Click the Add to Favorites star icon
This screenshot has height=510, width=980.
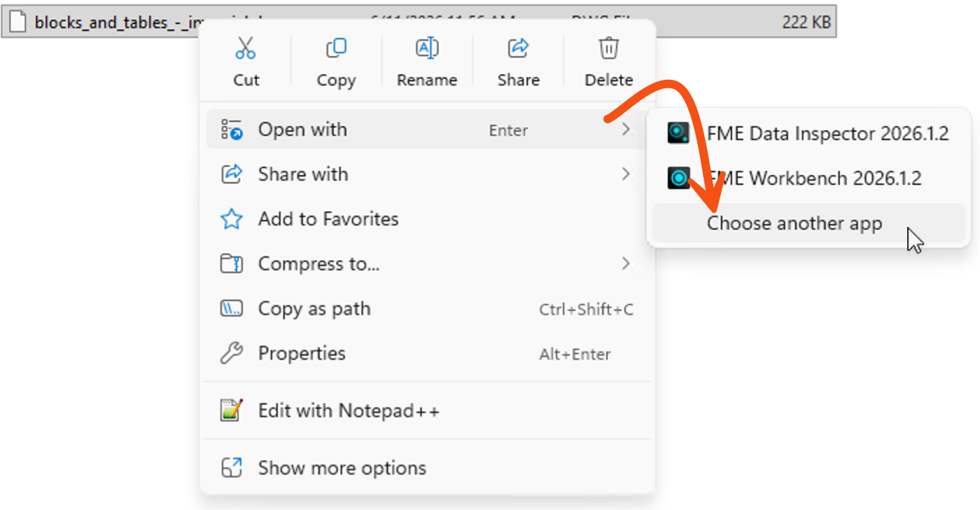[x=232, y=219]
